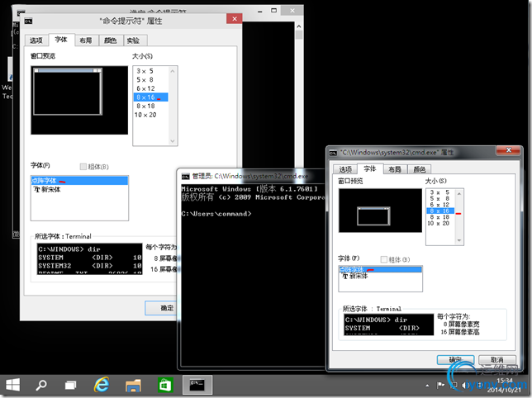Select size 8 x 18 in right list
Screen dimensions: 532x398
[x=440, y=217]
